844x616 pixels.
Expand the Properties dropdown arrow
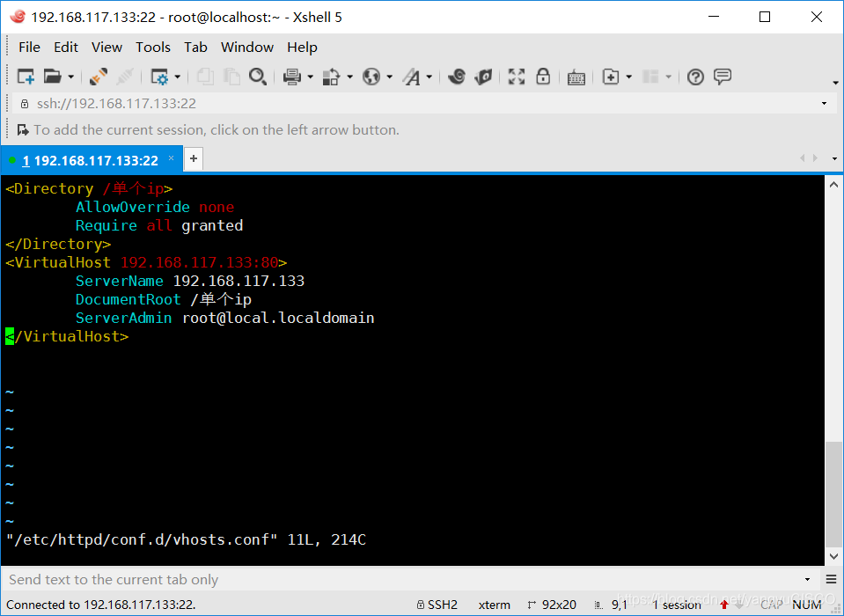[x=177, y=77]
